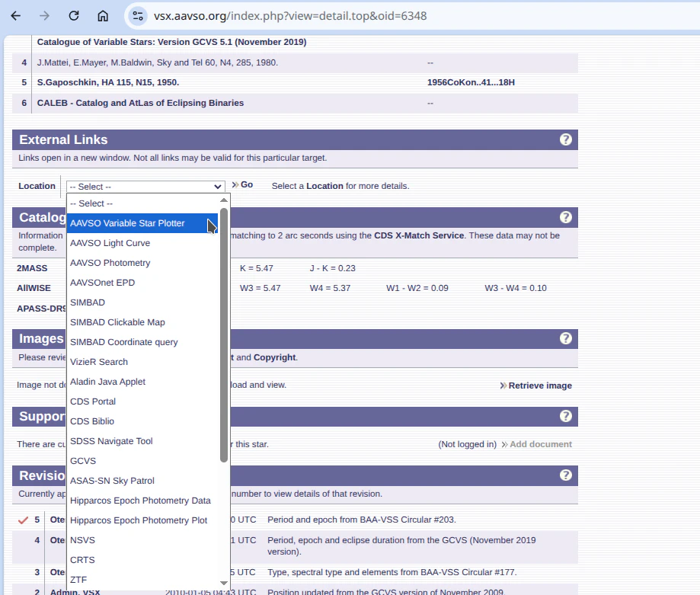Click the browser forward arrow
Image resolution: width=700 pixels, height=595 pixels.
[x=44, y=16]
